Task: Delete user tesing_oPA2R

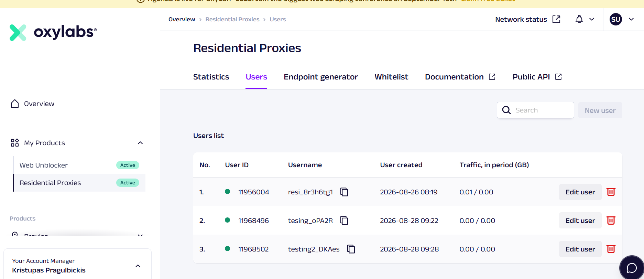Action: click(611, 221)
